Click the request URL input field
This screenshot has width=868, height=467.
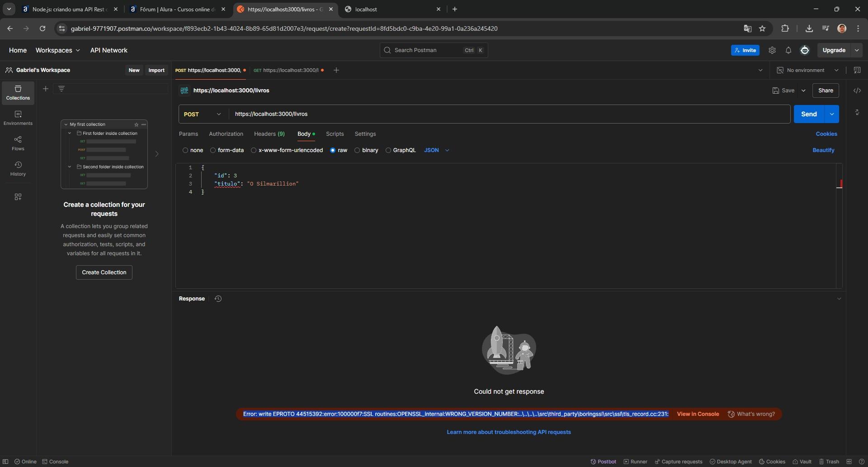pos(509,114)
